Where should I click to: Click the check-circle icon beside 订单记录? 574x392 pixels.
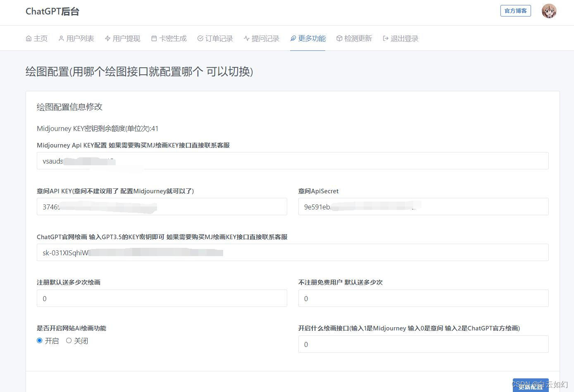[200, 38]
